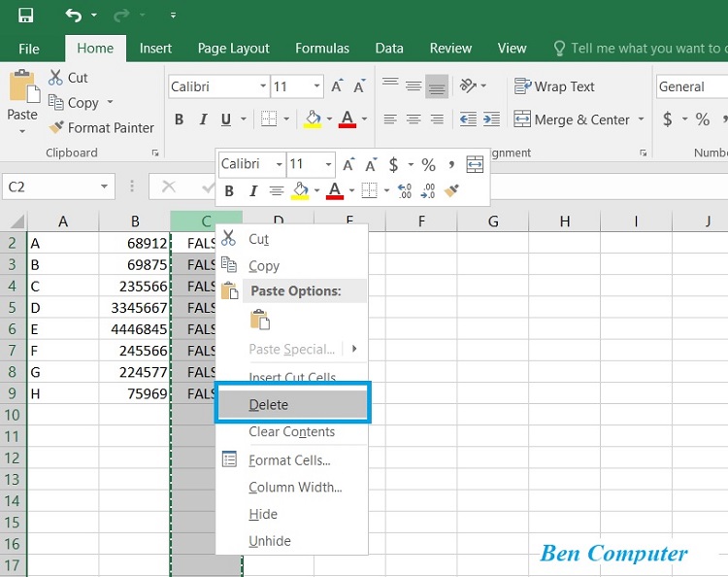Click Percent Style in ribbon Number group

pyautogui.click(x=703, y=119)
